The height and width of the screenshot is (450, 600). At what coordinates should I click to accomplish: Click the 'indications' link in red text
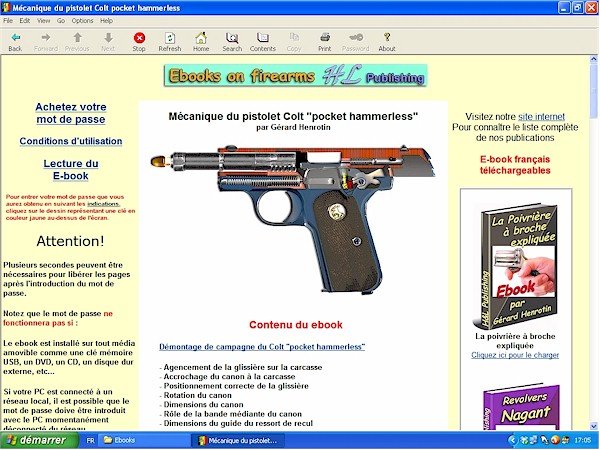[x=103, y=204]
